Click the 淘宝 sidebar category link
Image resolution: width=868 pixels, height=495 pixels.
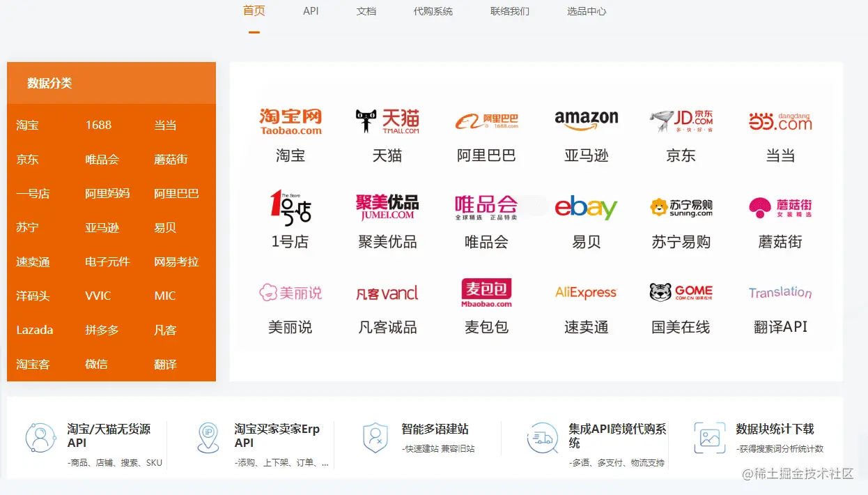point(28,125)
